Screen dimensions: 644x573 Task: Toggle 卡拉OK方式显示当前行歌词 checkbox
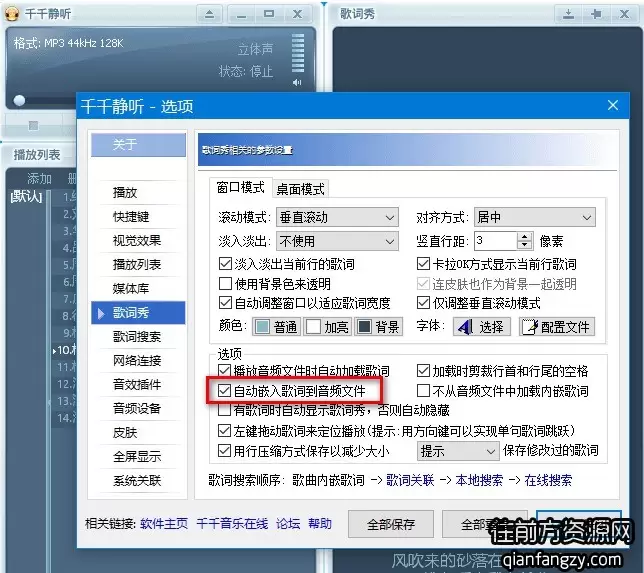[x=423, y=263]
